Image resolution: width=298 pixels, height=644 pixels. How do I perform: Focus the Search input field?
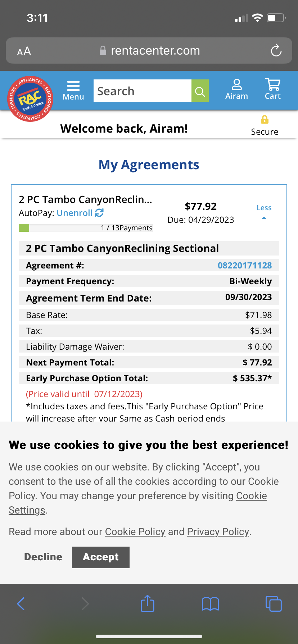143,91
